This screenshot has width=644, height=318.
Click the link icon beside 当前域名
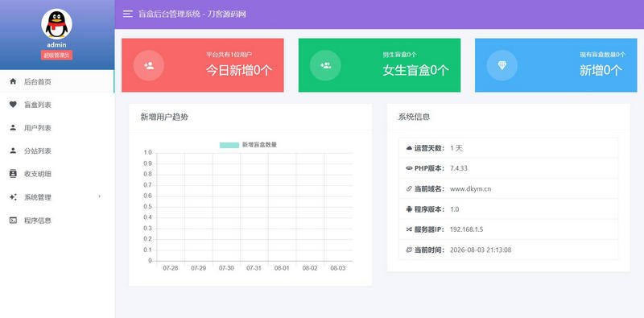(409, 189)
